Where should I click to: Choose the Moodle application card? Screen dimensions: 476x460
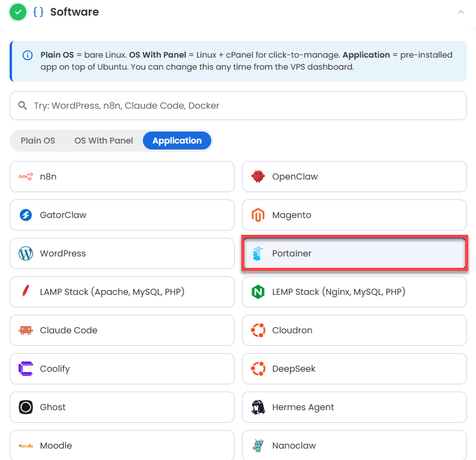(122, 445)
